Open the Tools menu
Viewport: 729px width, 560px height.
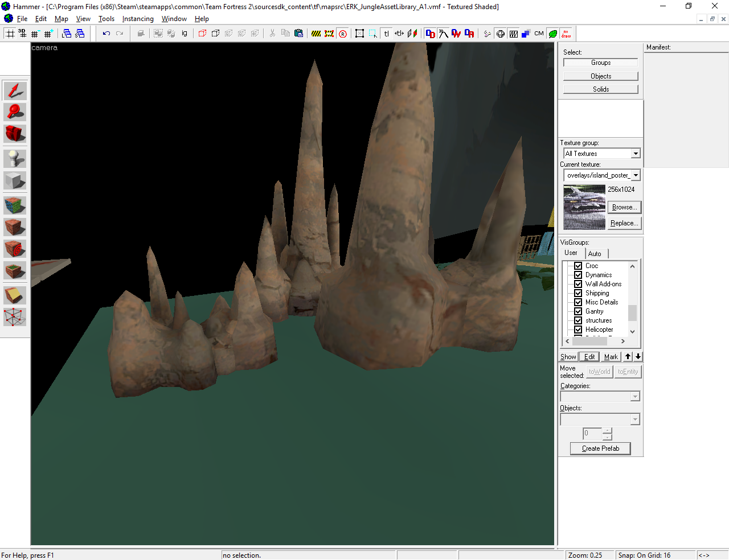pyautogui.click(x=107, y=19)
